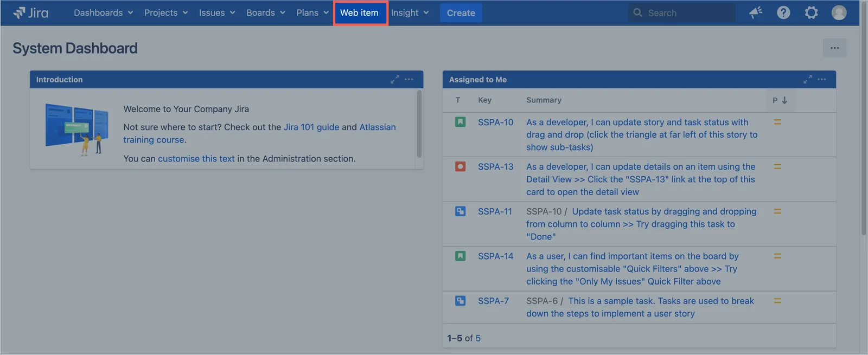This screenshot has height=355, width=868.
Task: Open issue key SSPA-13
Action: point(495,166)
